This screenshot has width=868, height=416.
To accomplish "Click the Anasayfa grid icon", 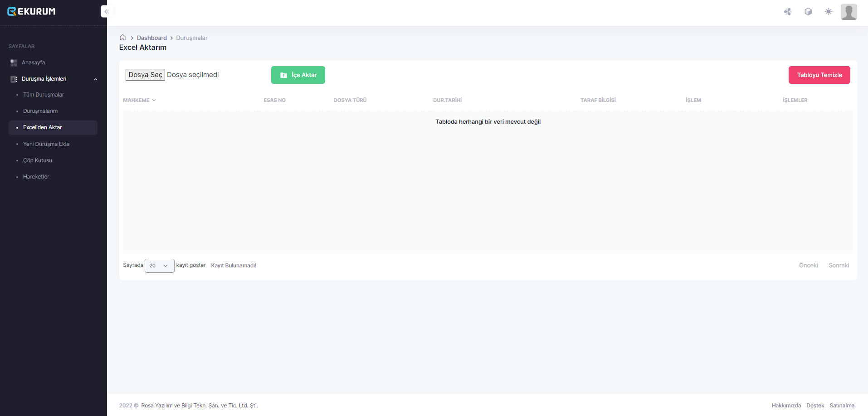I will (14, 63).
